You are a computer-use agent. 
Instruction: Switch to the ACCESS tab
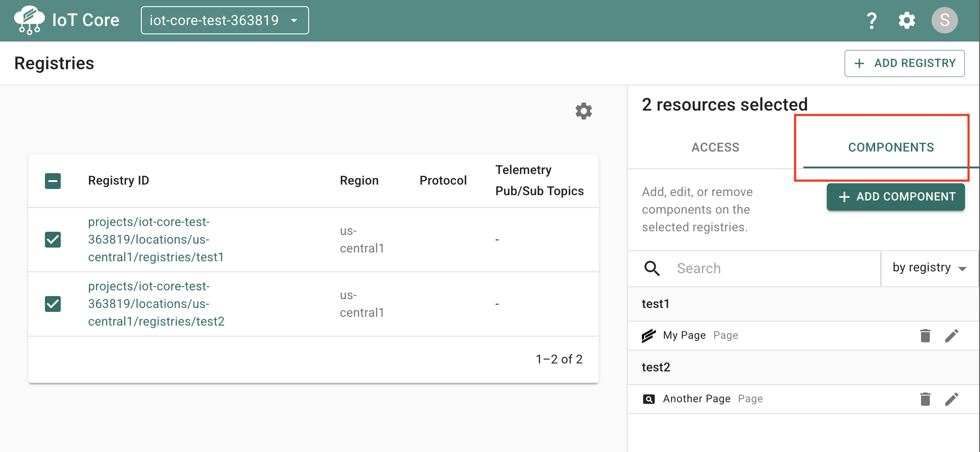click(x=715, y=148)
